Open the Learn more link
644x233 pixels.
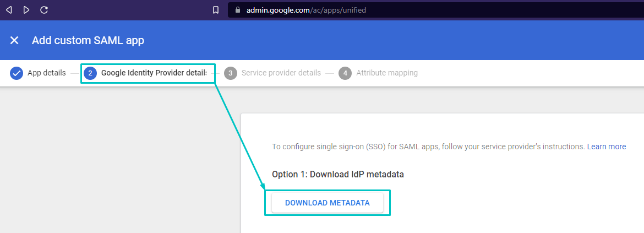606,147
